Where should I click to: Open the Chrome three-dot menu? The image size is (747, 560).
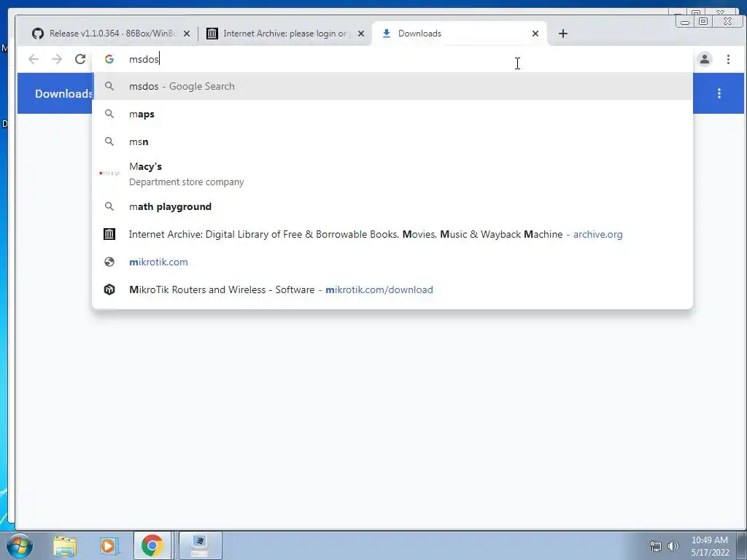coord(728,59)
